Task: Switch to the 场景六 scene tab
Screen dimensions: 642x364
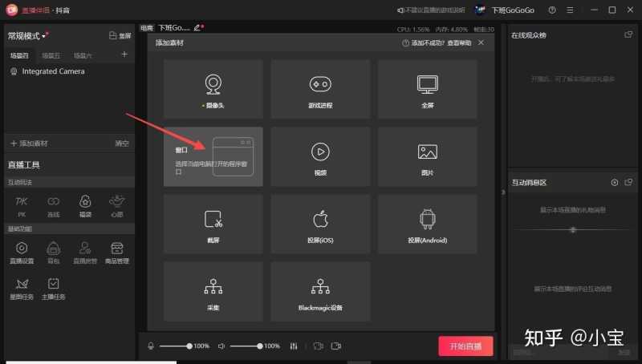Action: [83, 55]
